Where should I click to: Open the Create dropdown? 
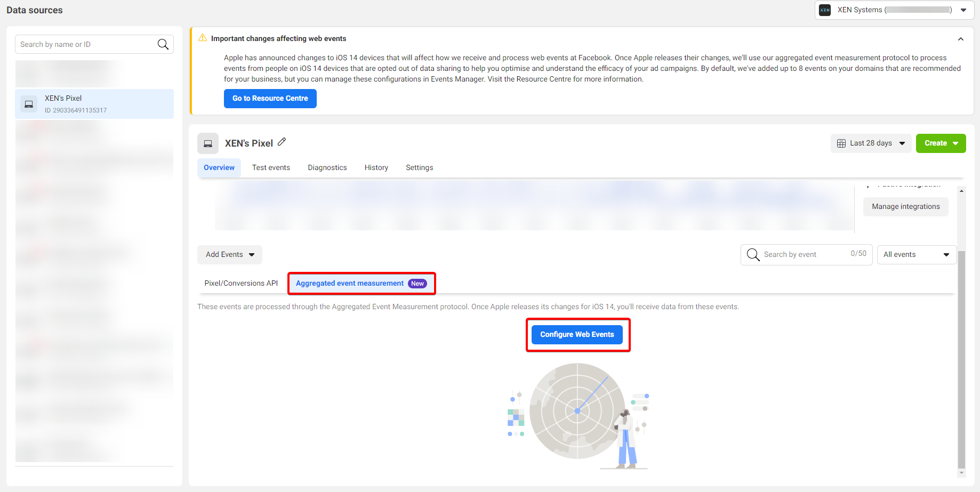pos(940,143)
